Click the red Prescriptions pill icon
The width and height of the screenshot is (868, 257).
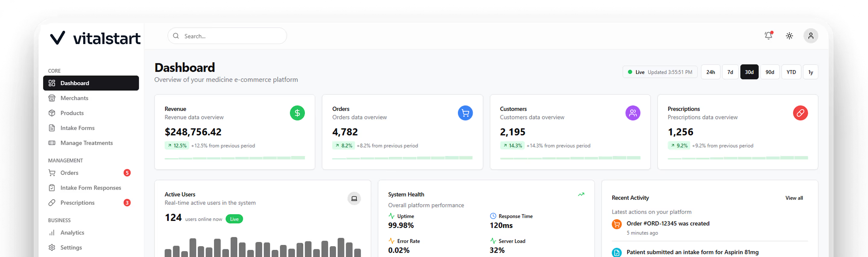coord(800,113)
